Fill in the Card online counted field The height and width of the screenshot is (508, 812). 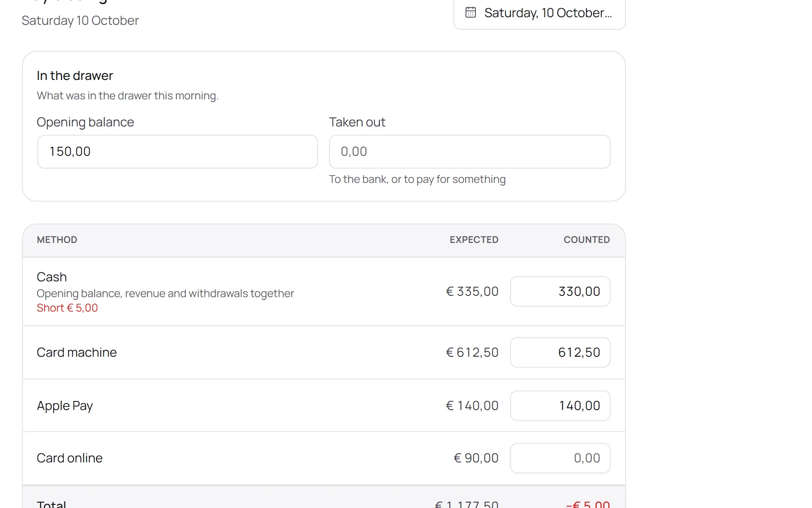(x=560, y=458)
